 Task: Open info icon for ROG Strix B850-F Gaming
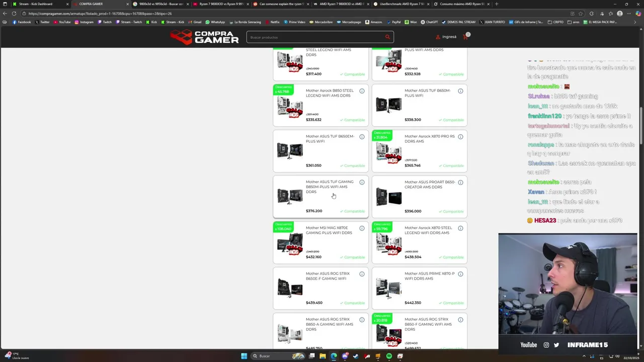pos(460,320)
